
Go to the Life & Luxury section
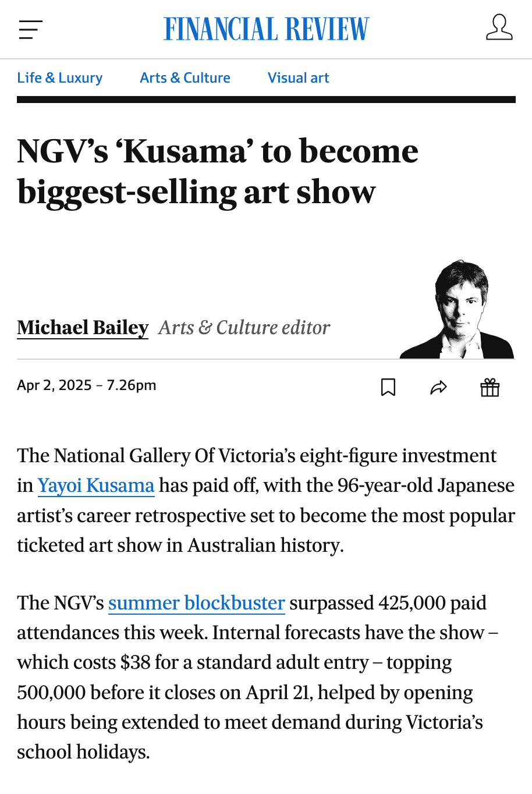point(60,78)
